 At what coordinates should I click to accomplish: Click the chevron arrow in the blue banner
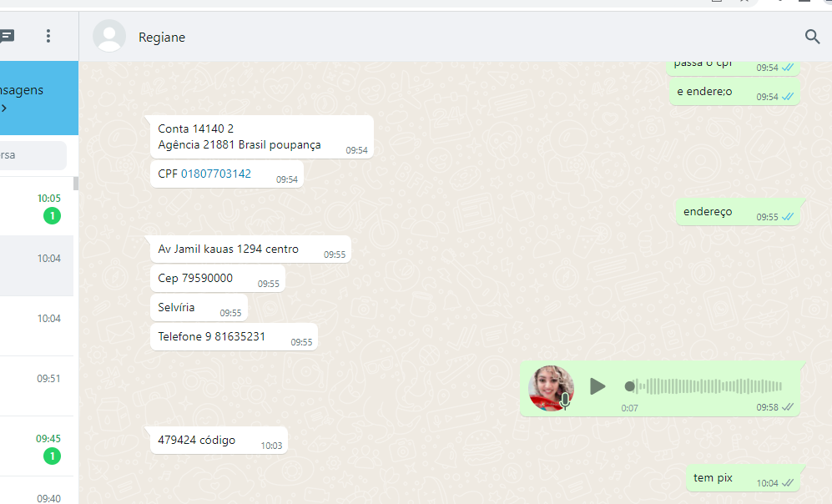[x=3, y=108]
